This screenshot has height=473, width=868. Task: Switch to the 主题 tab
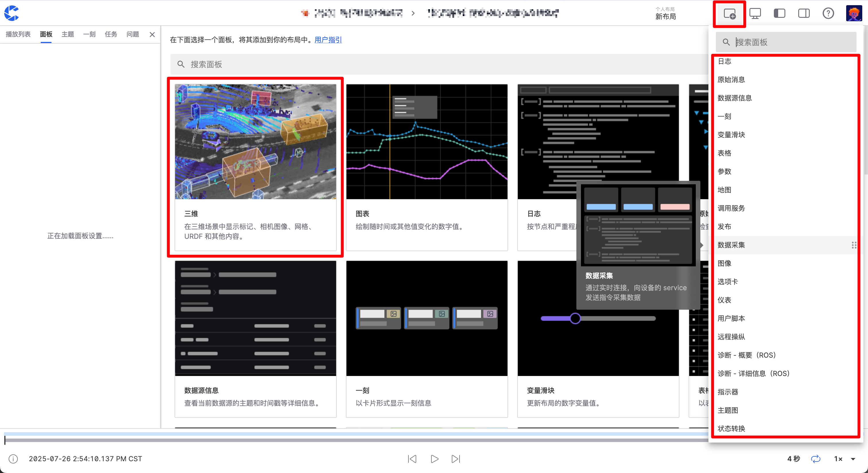[67, 34]
